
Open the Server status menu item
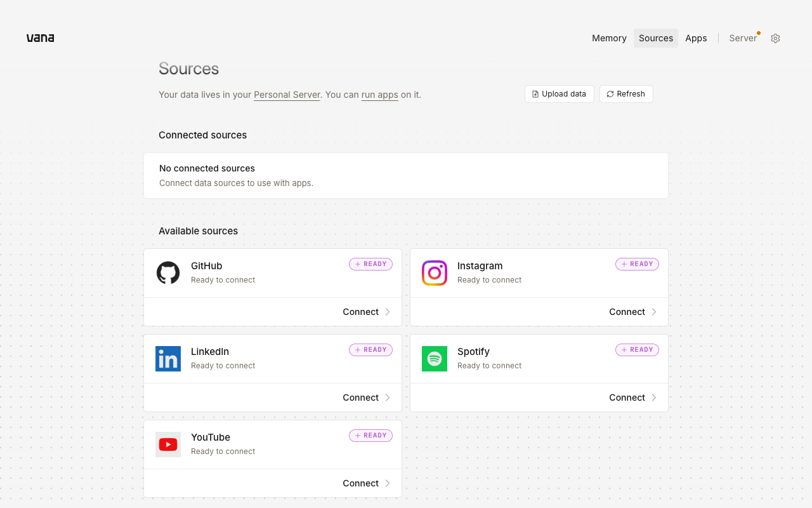click(x=743, y=38)
